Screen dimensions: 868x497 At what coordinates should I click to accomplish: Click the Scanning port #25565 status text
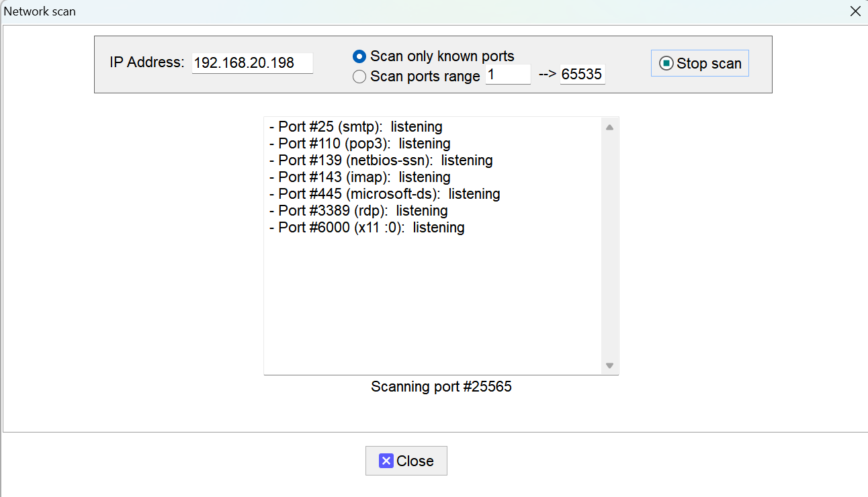pos(441,386)
